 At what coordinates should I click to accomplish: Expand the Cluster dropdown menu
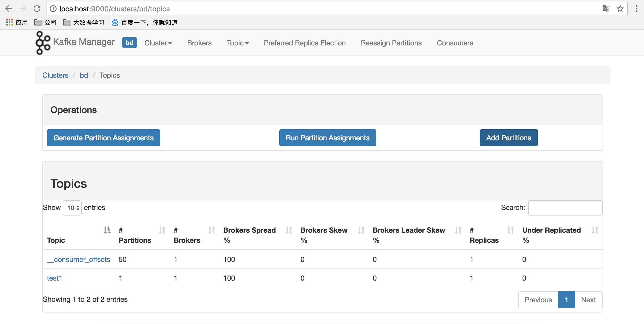pyautogui.click(x=158, y=43)
